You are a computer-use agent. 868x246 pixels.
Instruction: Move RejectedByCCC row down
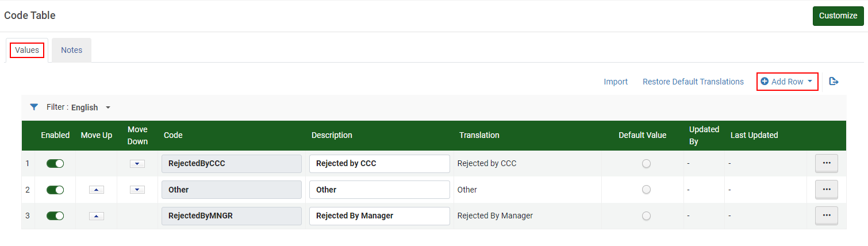[137, 164]
